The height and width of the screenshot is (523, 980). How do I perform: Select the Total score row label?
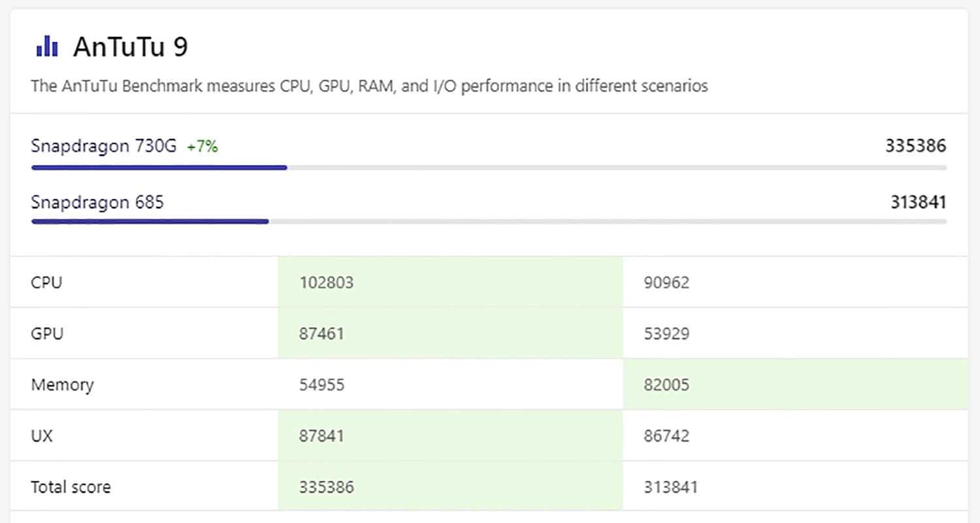point(71,486)
